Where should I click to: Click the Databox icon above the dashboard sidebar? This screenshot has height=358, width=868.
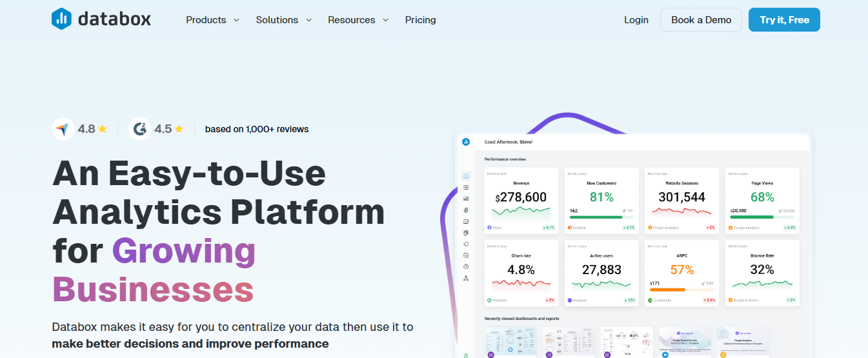point(466,142)
